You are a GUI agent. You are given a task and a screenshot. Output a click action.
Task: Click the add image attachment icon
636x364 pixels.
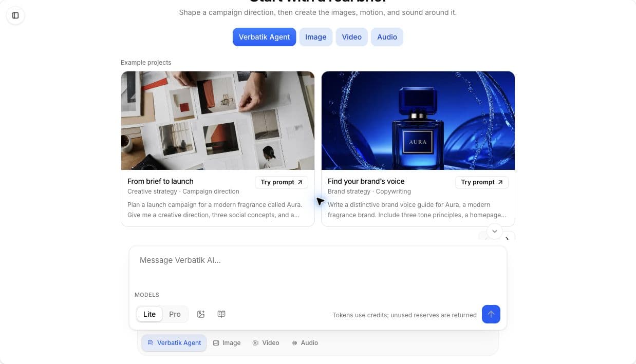201,314
